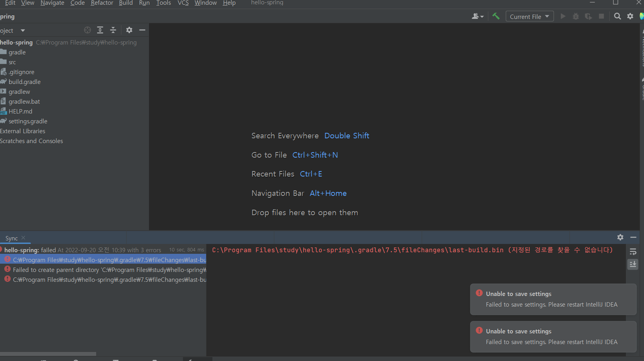Click the Debug bug icon
The width and height of the screenshot is (644, 361).
pos(576,16)
